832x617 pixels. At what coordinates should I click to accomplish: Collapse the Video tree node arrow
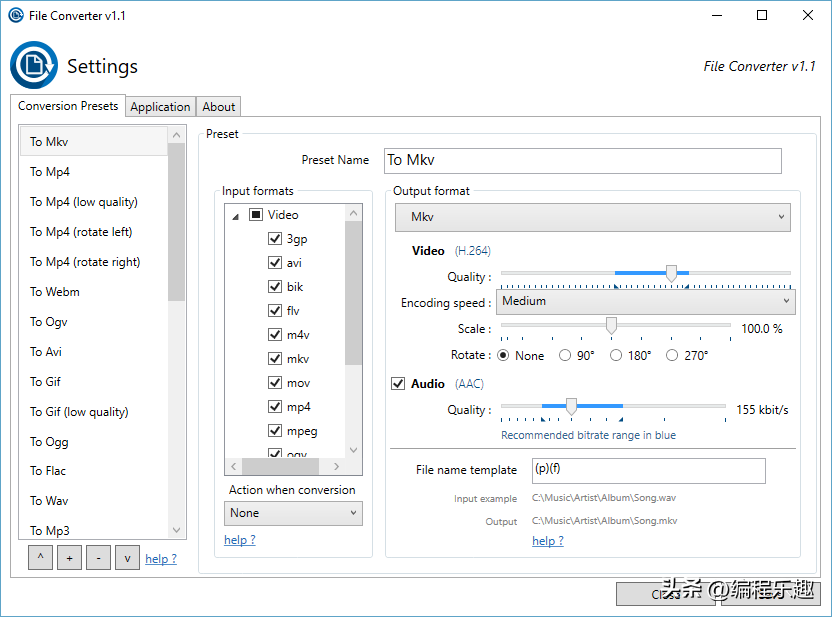(236, 216)
